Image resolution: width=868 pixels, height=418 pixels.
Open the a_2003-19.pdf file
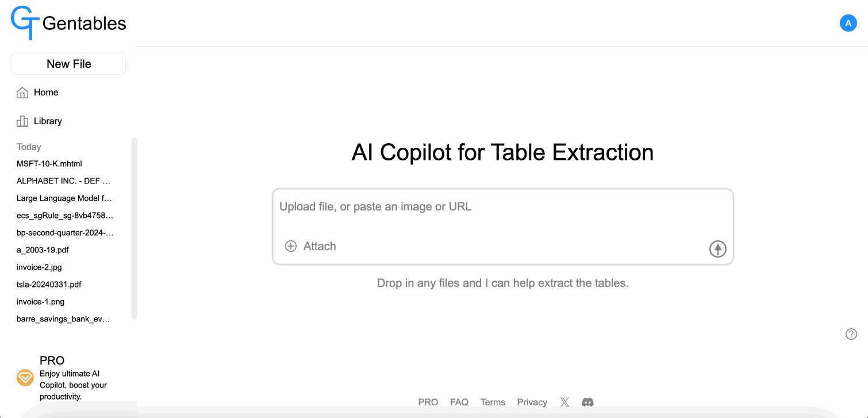coord(43,250)
